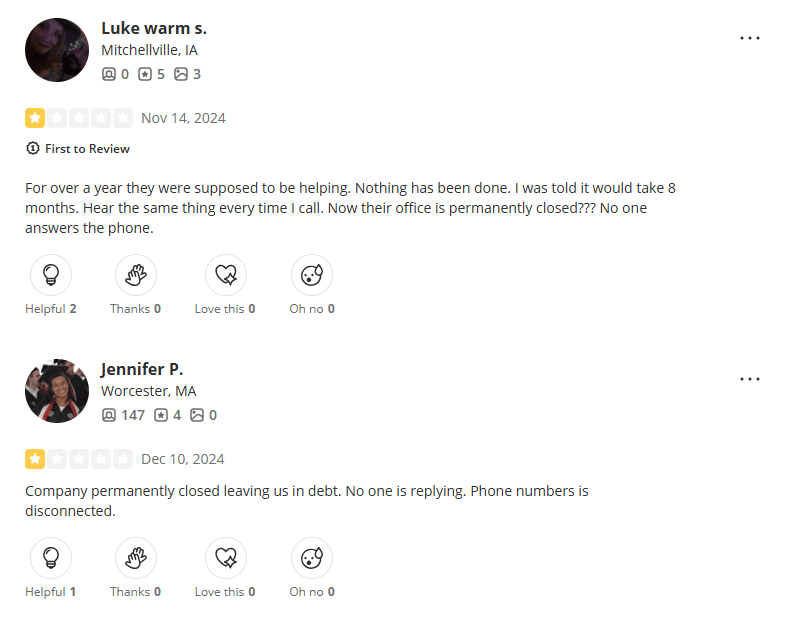Mark Jennifer P.'s review as Helpful
Viewport: 787px width, 619px height.
[51, 557]
